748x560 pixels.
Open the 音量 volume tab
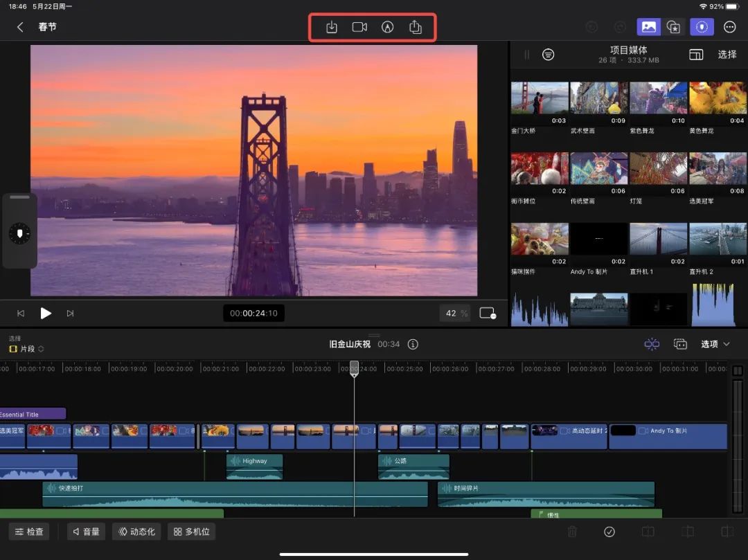click(86, 532)
